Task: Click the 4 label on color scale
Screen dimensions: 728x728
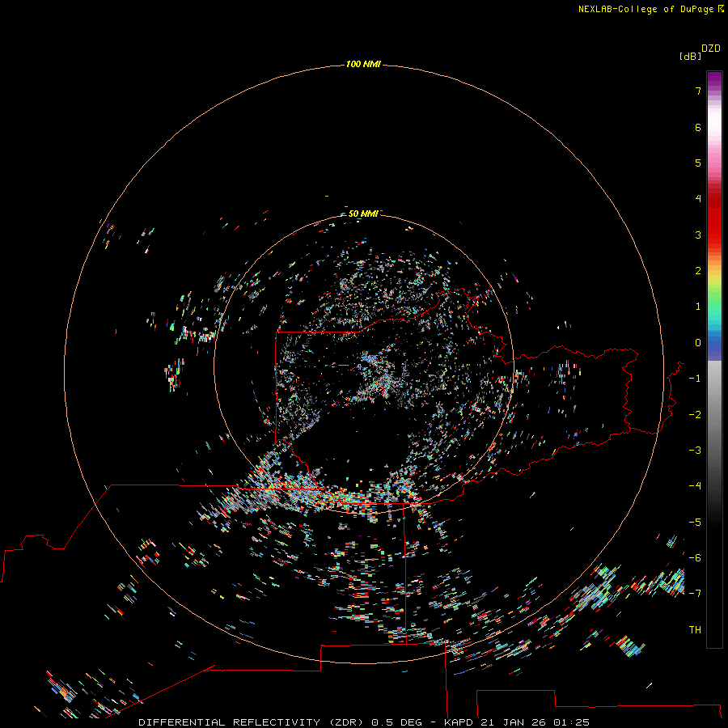Action: 698,198
